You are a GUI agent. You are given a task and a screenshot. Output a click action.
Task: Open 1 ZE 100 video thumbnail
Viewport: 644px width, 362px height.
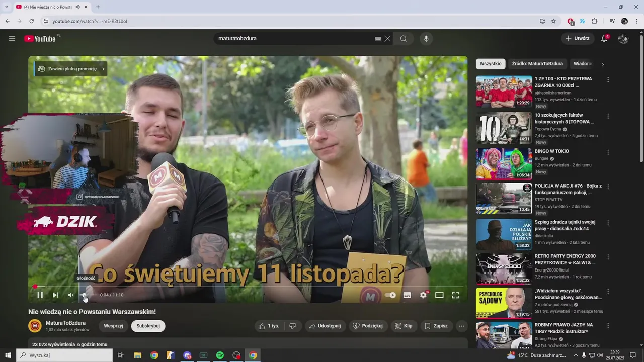click(x=504, y=92)
